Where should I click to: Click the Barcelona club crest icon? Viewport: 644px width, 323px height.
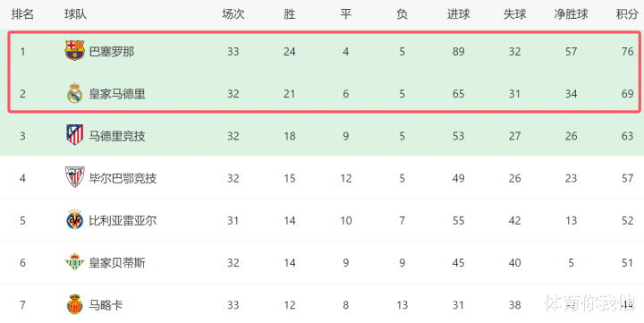75,50
